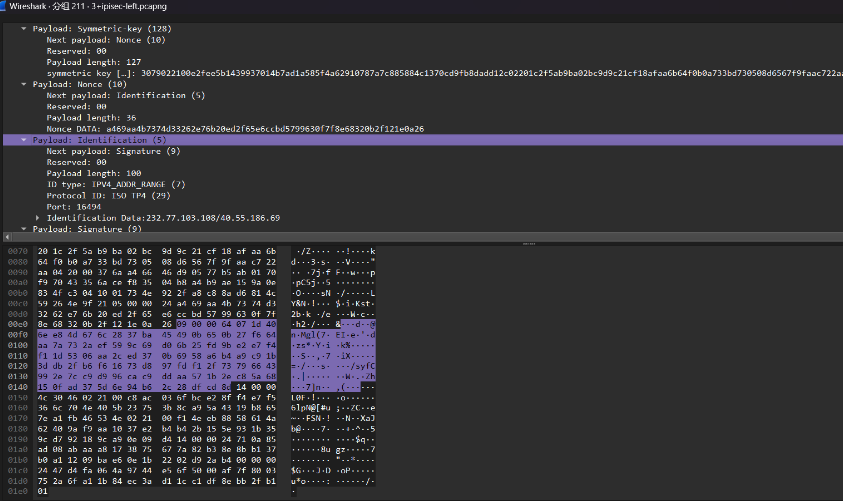Click hex offset 0190 in bytes pane
The height and width of the screenshot is (501, 843).
[x=18, y=439]
